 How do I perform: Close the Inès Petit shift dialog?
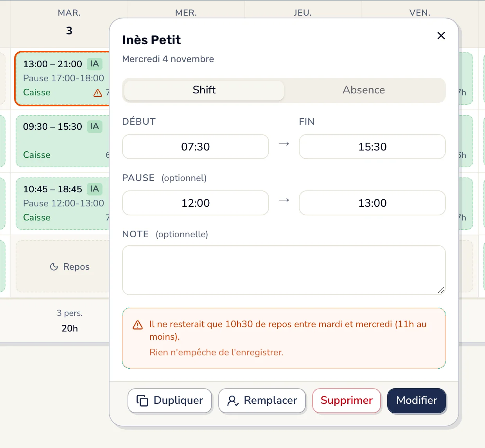(x=441, y=36)
